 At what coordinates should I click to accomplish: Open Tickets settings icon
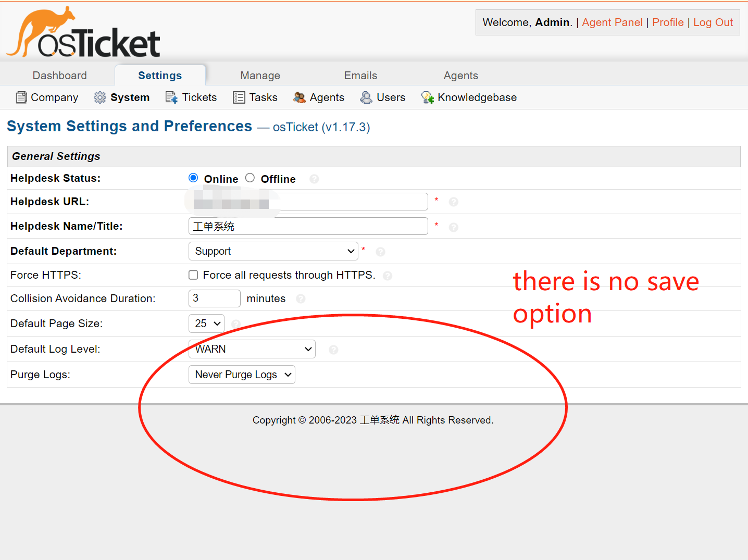pyautogui.click(x=171, y=97)
